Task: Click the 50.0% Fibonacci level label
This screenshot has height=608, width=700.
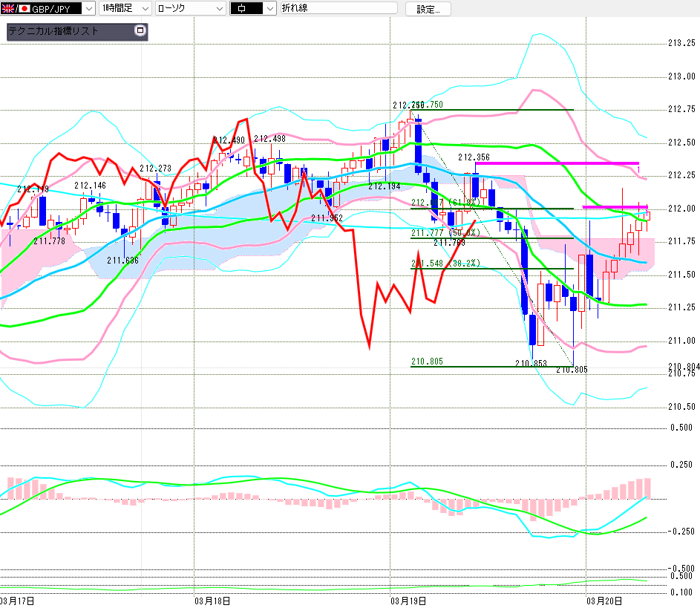Action: pos(445,233)
